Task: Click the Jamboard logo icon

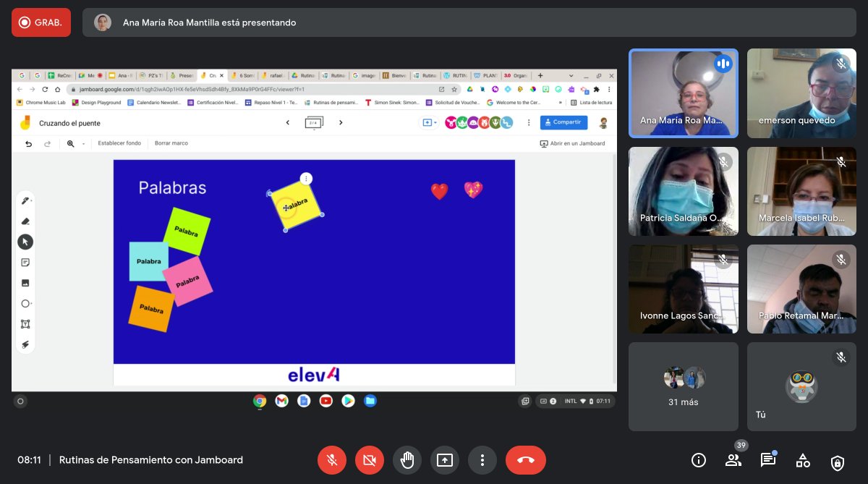Action: [x=25, y=122]
